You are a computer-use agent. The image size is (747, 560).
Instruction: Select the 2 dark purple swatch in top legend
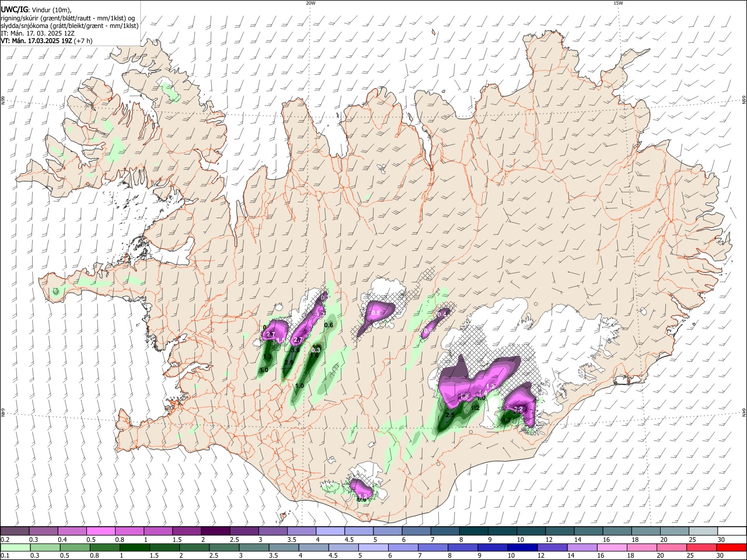click(215, 531)
